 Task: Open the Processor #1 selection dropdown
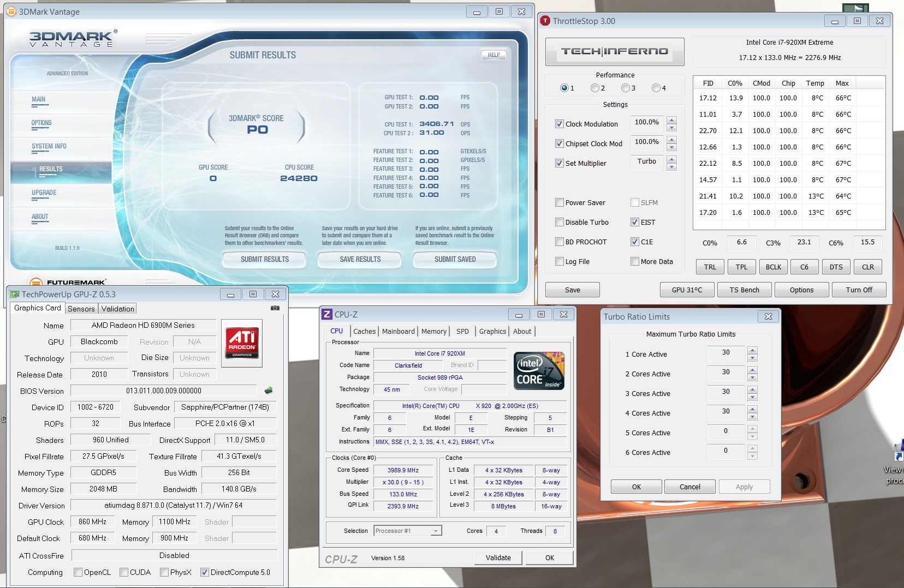(435, 531)
